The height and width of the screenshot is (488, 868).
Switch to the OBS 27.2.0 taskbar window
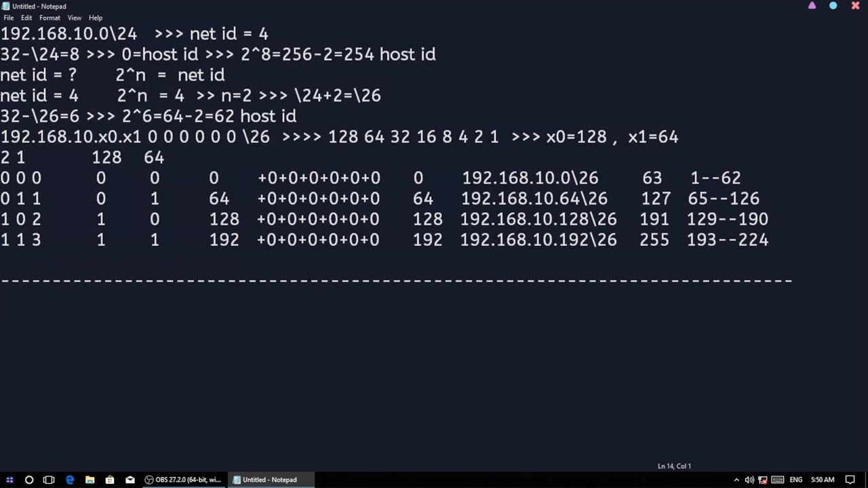click(x=183, y=480)
